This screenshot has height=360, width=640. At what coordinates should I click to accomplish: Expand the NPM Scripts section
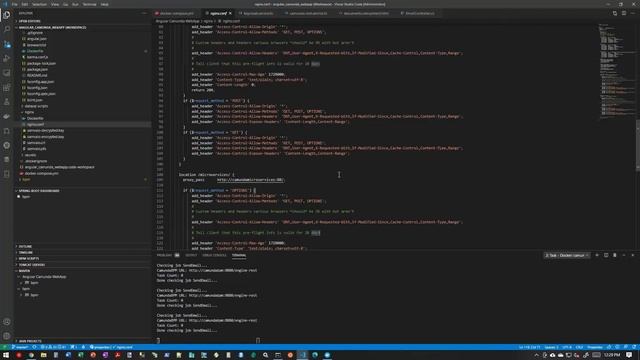click(x=29, y=258)
